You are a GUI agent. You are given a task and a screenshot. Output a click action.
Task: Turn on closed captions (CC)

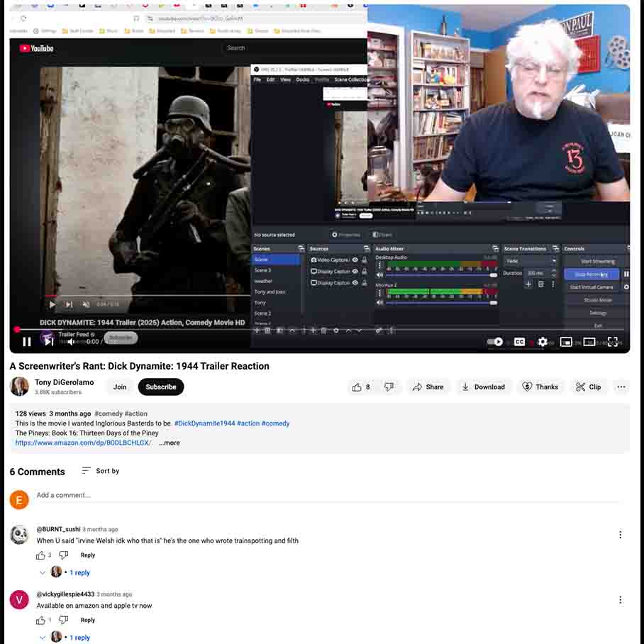pos(519,342)
